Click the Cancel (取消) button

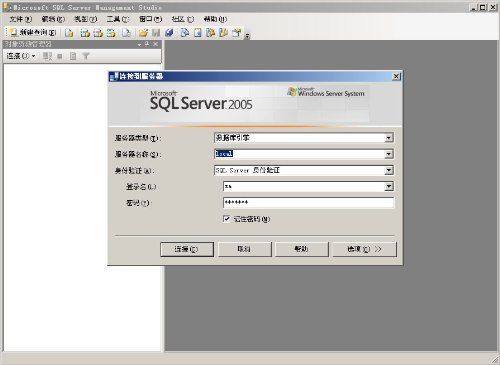click(x=244, y=249)
